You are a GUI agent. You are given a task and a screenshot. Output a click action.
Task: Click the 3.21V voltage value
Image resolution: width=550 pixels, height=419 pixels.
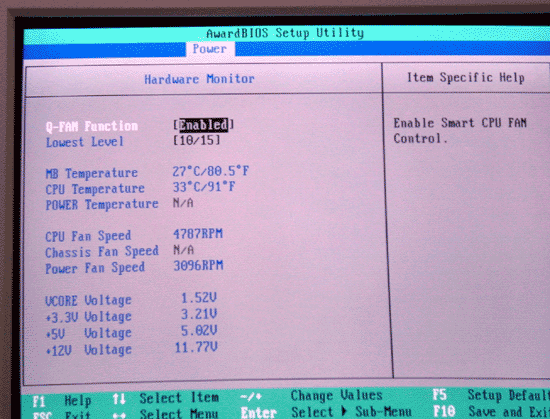pos(199,314)
